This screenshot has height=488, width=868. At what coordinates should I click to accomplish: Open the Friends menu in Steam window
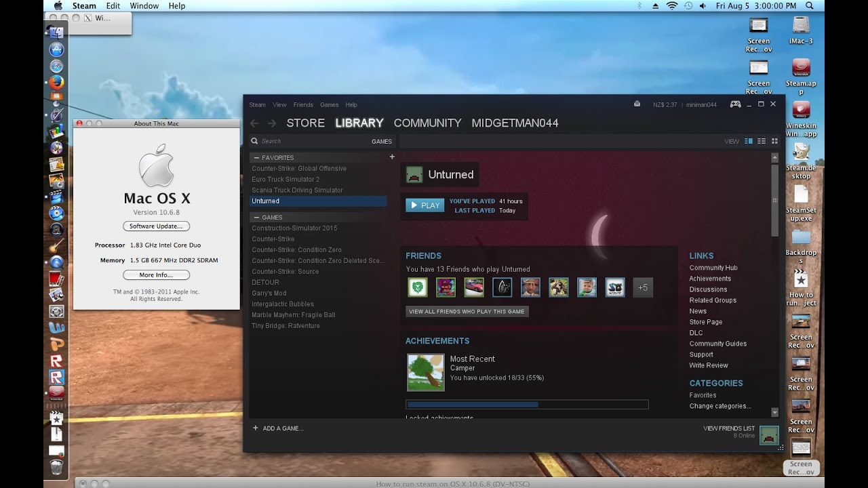(303, 105)
